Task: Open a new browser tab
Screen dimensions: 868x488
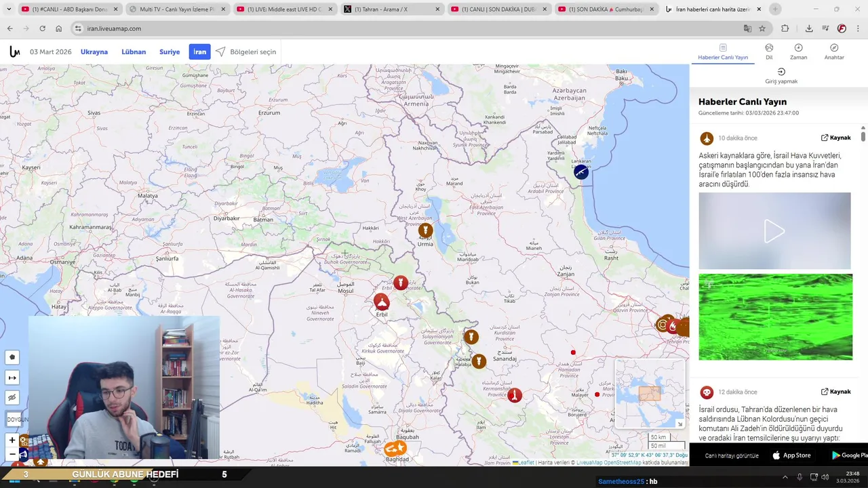Action: click(x=775, y=9)
